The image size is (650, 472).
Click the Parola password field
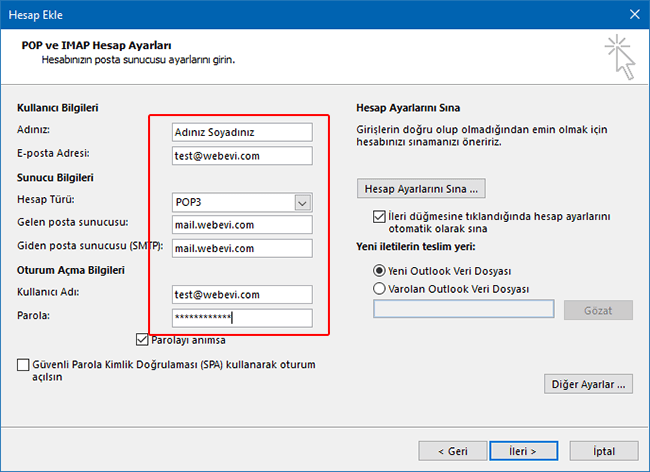click(242, 318)
